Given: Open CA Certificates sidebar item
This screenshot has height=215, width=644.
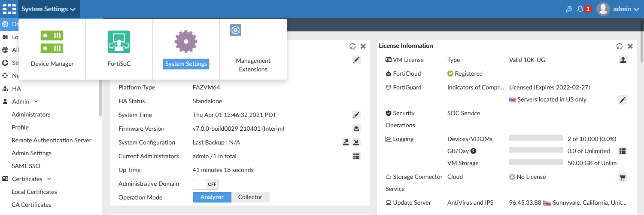Looking at the screenshot, I should pyautogui.click(x=31, y=205).
